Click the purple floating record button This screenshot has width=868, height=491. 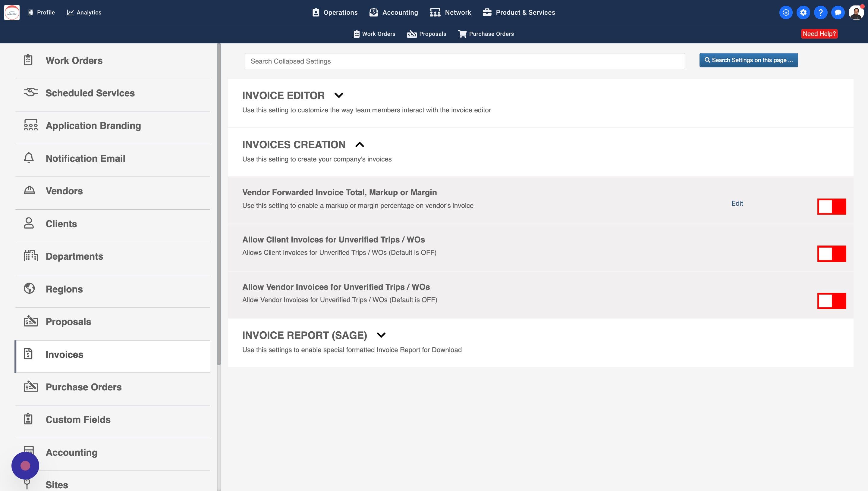pyautogui.click(x=25, y=466)
